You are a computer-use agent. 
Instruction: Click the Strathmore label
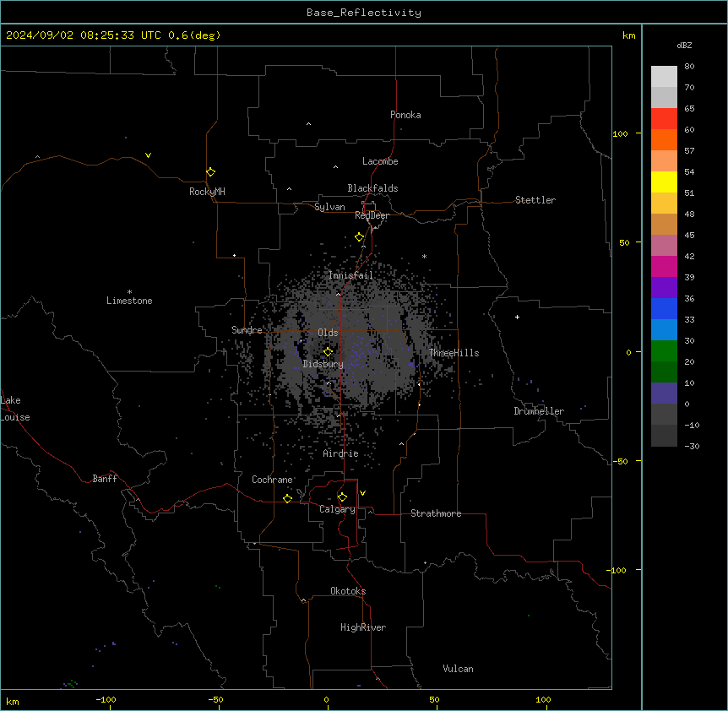pos(436,513)
